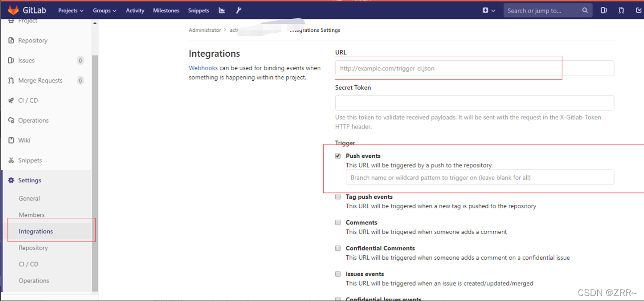Expand the Projects dropdown in navbar
The height and width of the screenshot is (301, 644).
pos(71,10)
